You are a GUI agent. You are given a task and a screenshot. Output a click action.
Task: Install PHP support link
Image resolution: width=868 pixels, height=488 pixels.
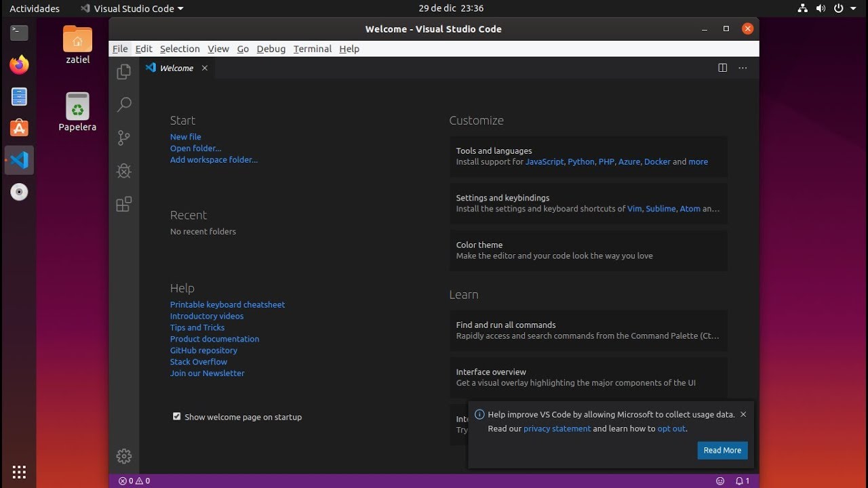coord(606,162)
